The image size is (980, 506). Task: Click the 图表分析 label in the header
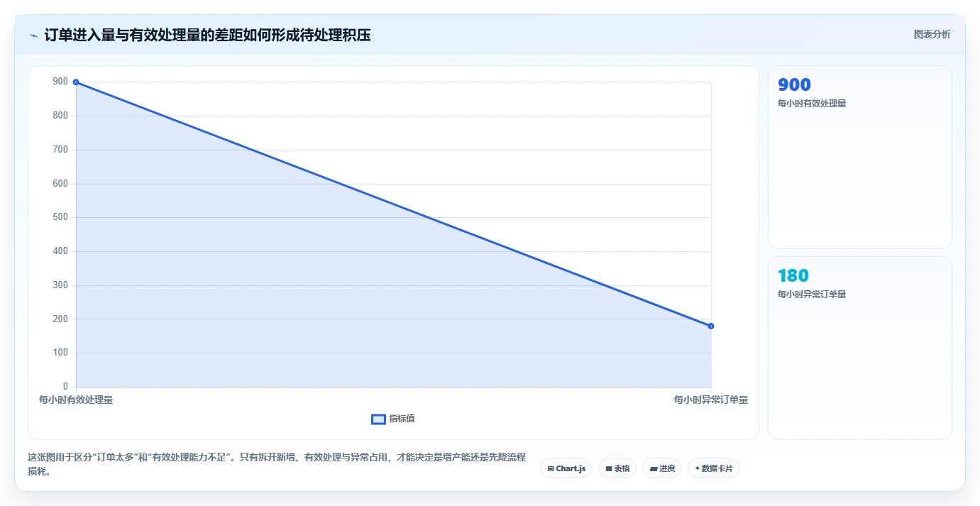point(932,34)
